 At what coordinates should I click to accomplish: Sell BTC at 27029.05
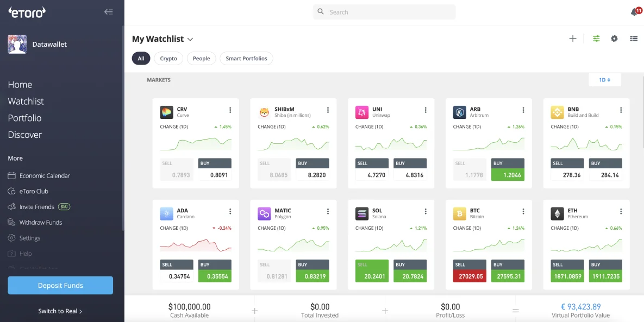tap(470, 271)
